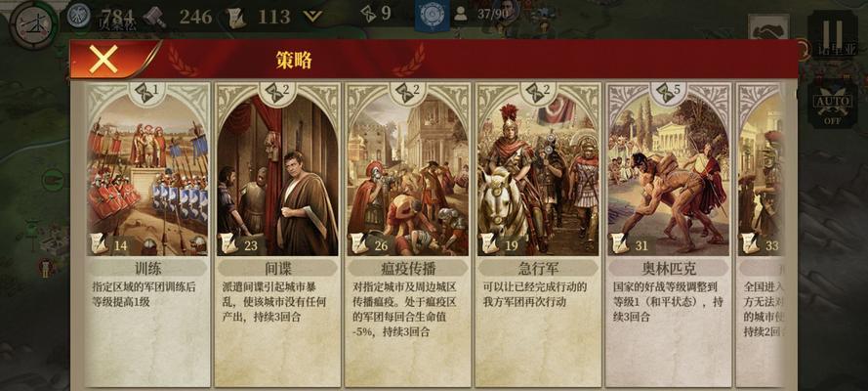
Task: Choose the 瘟疫传播 plague strategy card
Action: pyautogui.click(x=408, y=235)
